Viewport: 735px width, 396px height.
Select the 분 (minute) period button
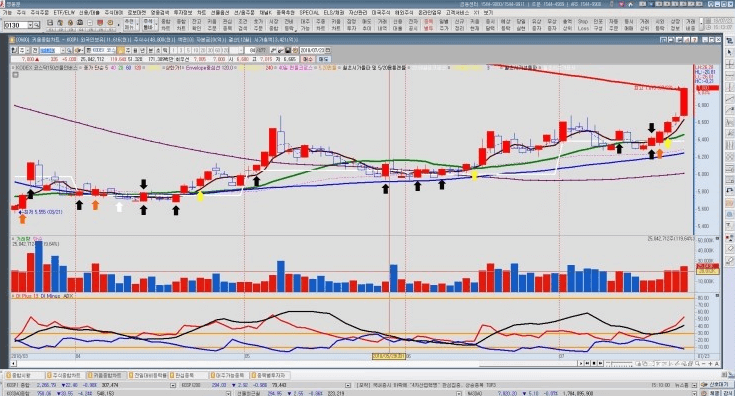[x=150, y=50]
